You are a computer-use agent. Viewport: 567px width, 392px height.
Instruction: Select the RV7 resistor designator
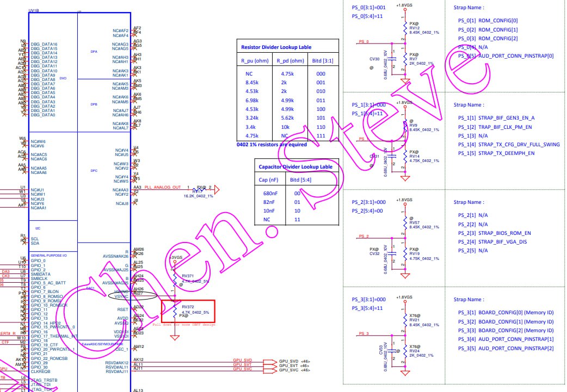[414, 59]
